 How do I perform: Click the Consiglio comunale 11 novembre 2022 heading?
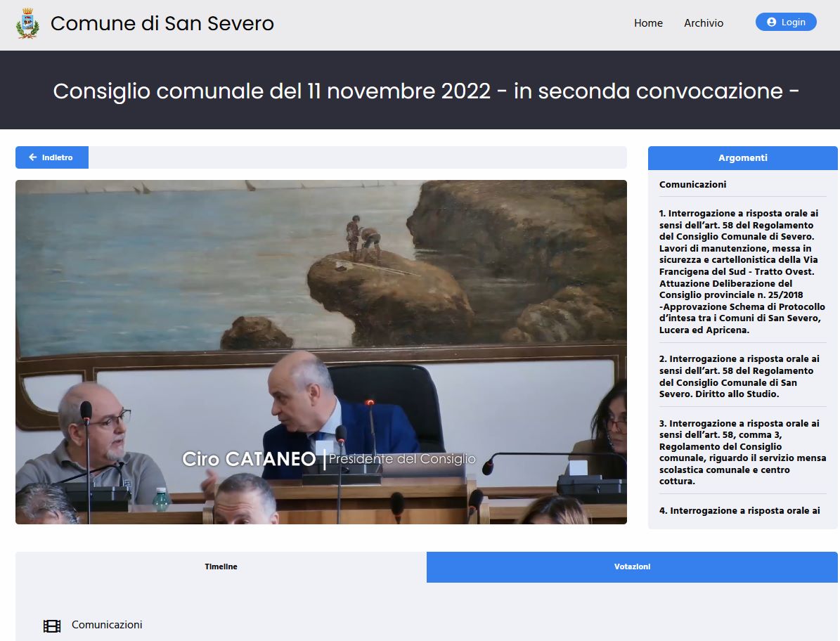click(x=426, y=91)
